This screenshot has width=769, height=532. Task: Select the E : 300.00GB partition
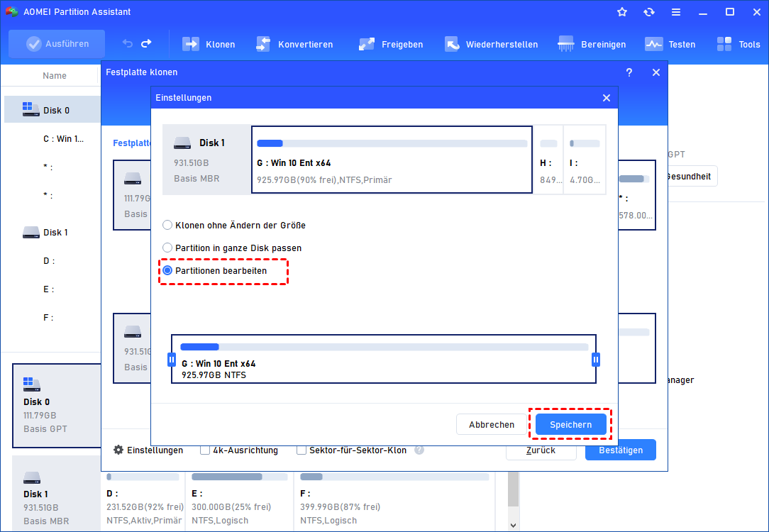(239, 500)
